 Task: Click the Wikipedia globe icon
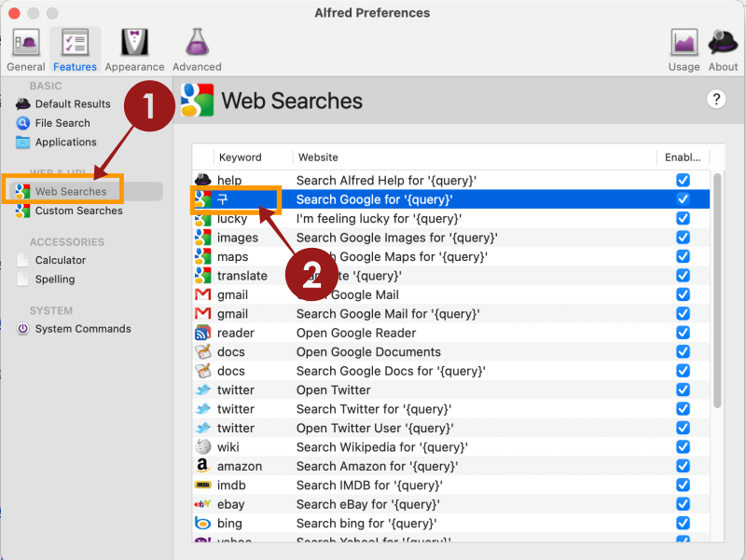202,447
